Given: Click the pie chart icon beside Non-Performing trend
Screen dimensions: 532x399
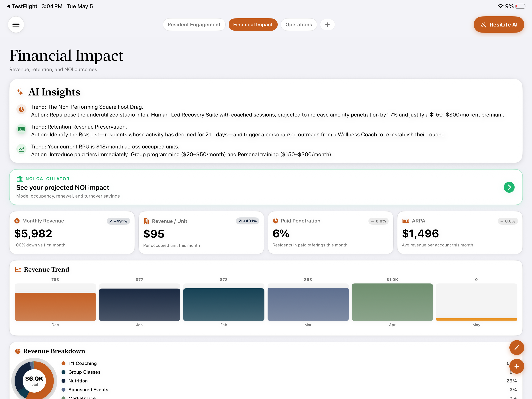Looking at the screenshot, I should (21, 109).
